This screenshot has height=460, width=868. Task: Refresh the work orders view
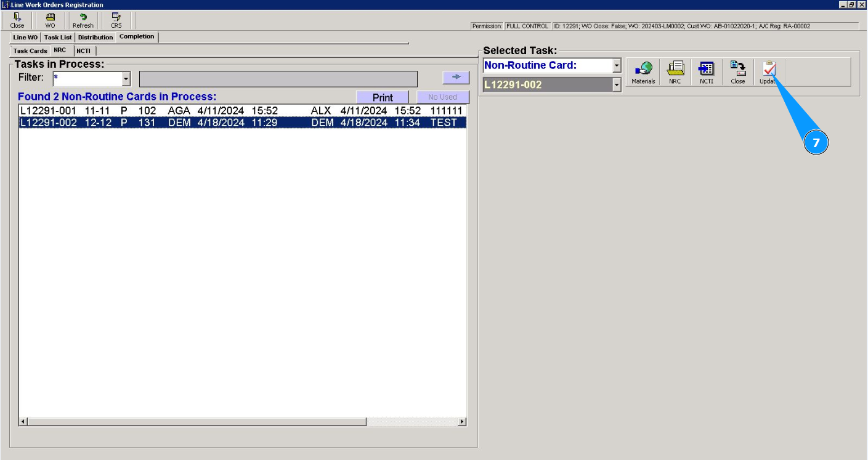pos(83,21)
